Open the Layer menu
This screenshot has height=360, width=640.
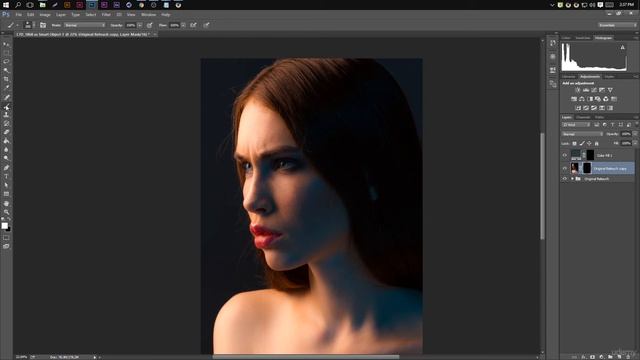[x=61, y=15]
